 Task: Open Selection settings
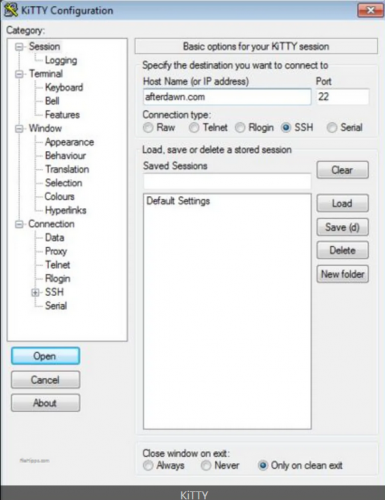click(64, 183)
